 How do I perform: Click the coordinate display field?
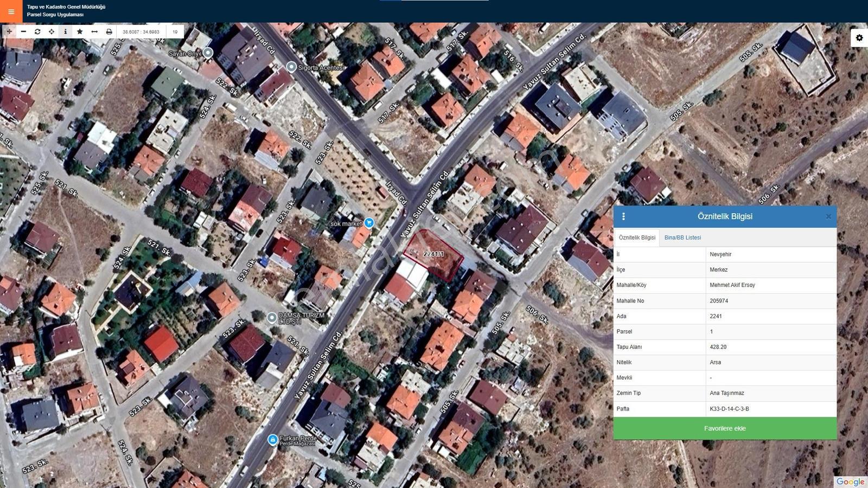click(141, 31)
